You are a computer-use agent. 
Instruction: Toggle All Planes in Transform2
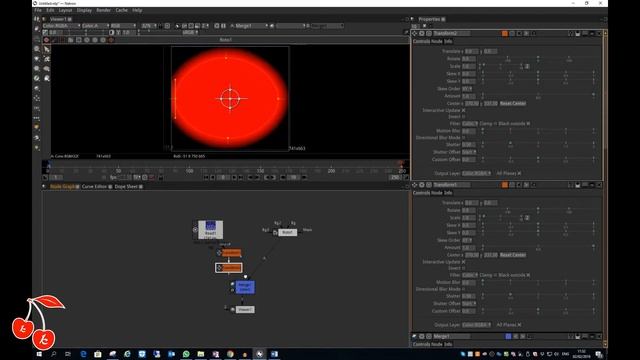click(519, 173)
